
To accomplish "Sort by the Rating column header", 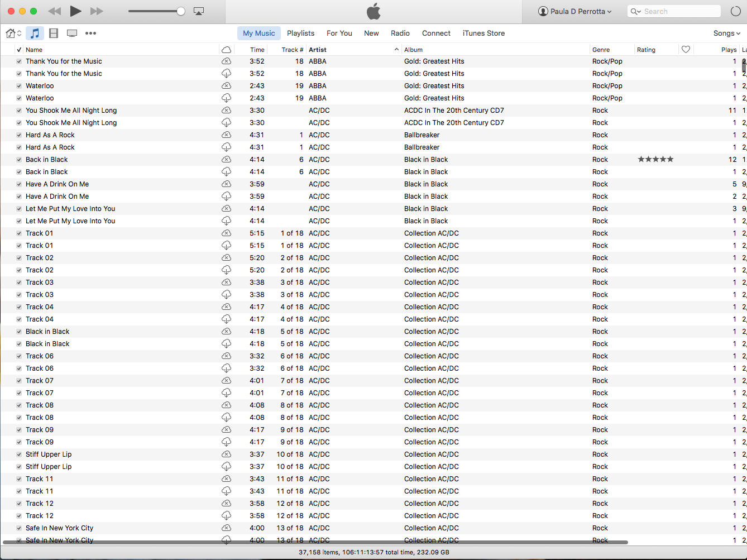I will pos(657,50).
